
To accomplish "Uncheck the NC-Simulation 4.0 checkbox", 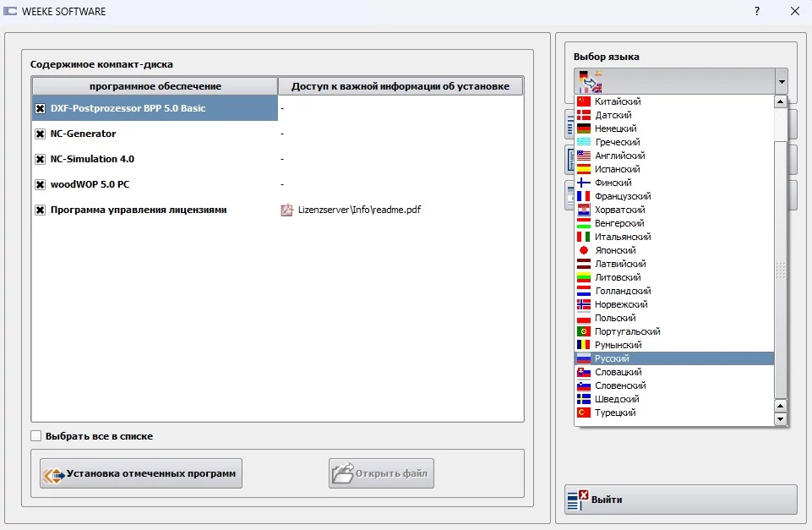I will [40, 159].
